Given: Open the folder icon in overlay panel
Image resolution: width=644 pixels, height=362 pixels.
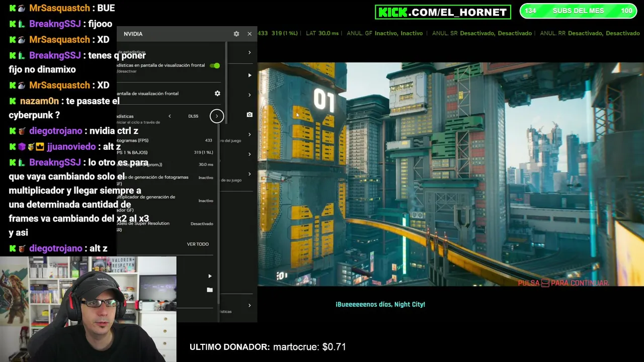Looking at the screenshot, I should [x=210, y=290].
